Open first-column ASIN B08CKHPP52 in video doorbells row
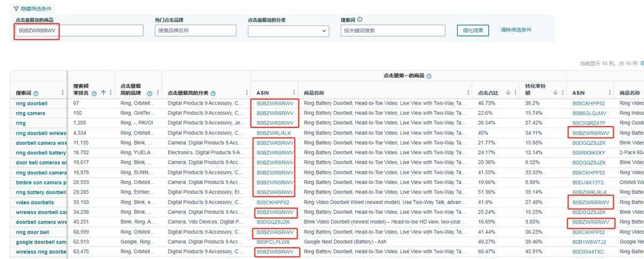Viewport: 644px width, 259px height. pyautogui.click(x=273, y=203)
